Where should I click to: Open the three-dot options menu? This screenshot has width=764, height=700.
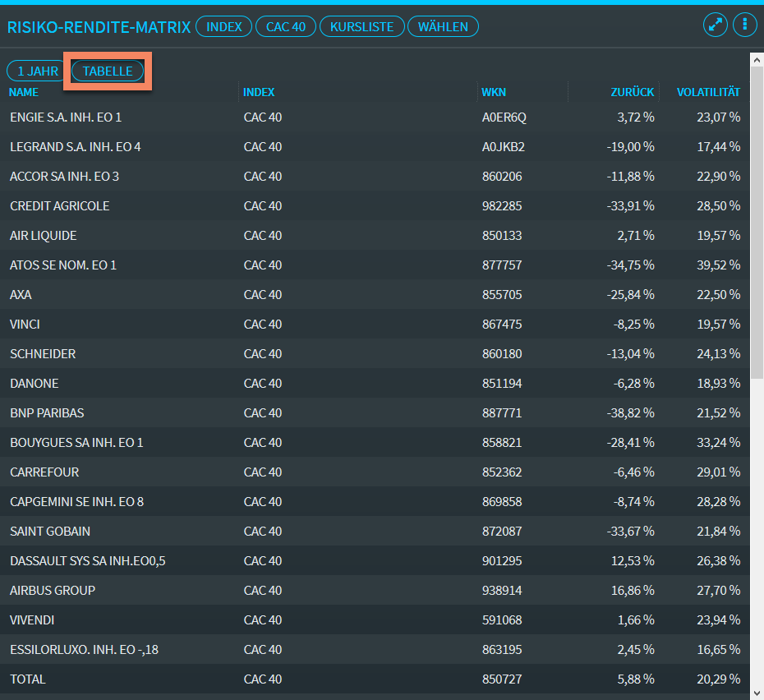pos(744,25)
